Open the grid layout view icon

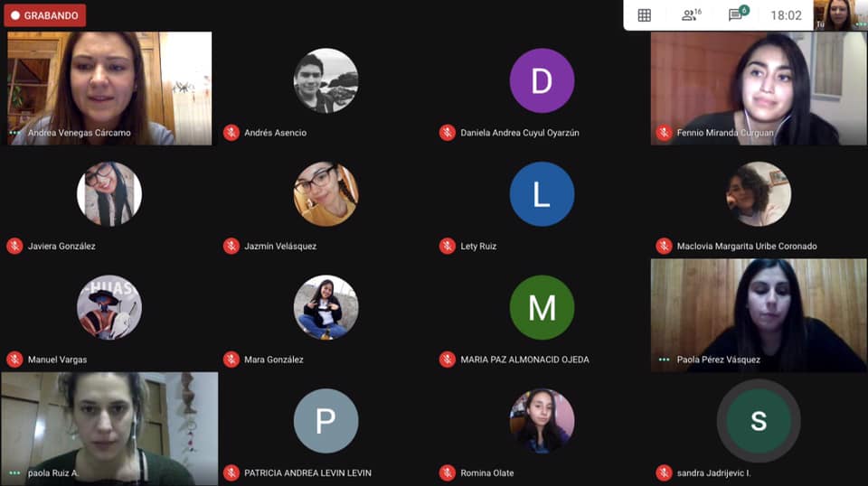coord(644,15)
